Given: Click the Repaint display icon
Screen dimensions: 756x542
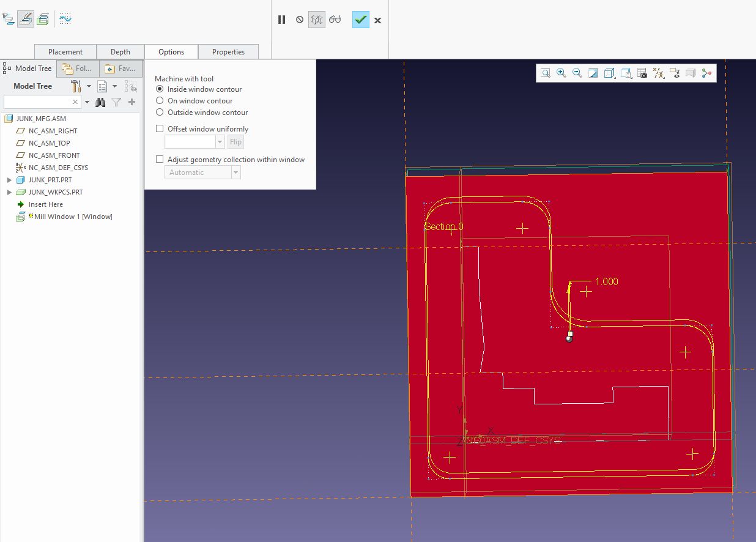Looking at the screenshot, I should tap(592, 73).
